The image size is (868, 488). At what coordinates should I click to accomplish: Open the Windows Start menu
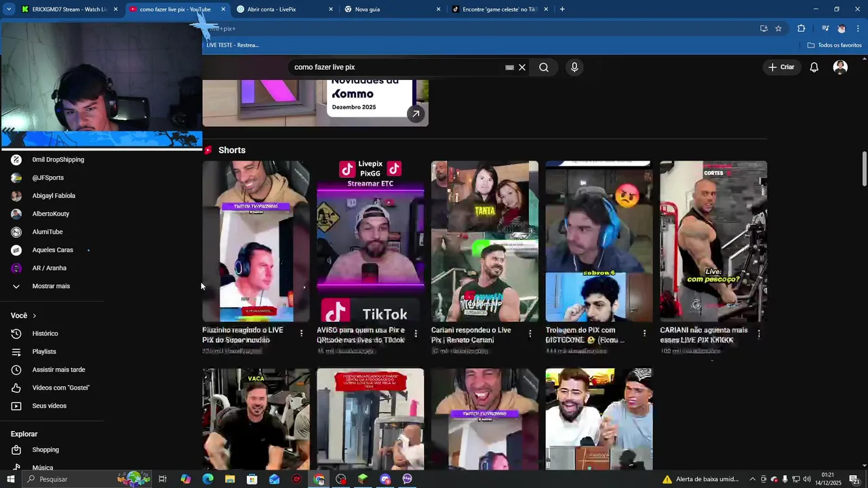pyautogui.click(x=11, y=479)
